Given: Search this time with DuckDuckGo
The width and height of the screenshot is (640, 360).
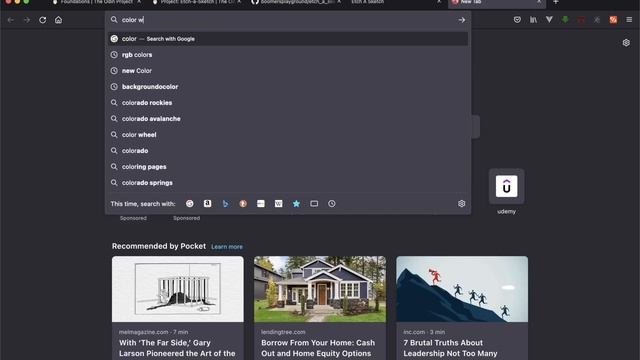Looking at the screenshot, I should pos(243,204).
